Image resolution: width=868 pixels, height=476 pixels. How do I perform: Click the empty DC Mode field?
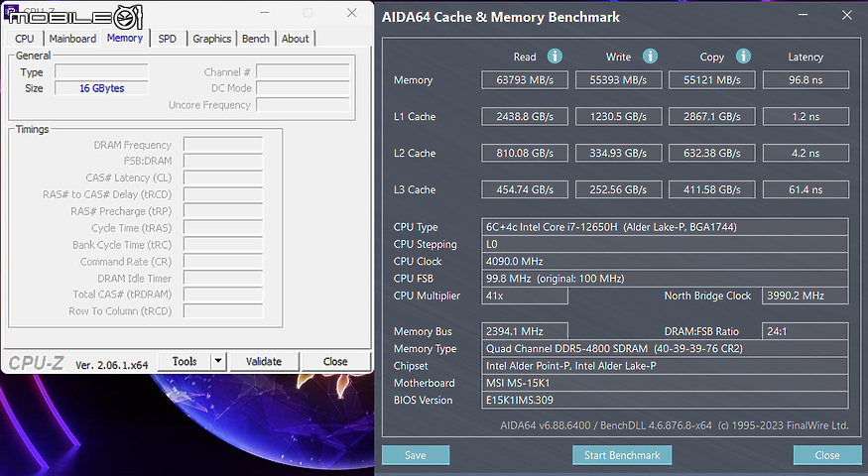click(303, 88)
